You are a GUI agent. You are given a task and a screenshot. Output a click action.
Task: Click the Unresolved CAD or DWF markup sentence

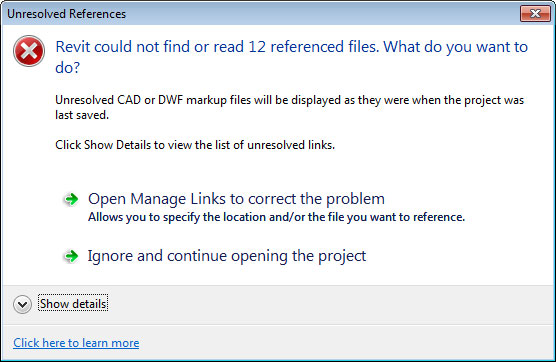point(289,100)
